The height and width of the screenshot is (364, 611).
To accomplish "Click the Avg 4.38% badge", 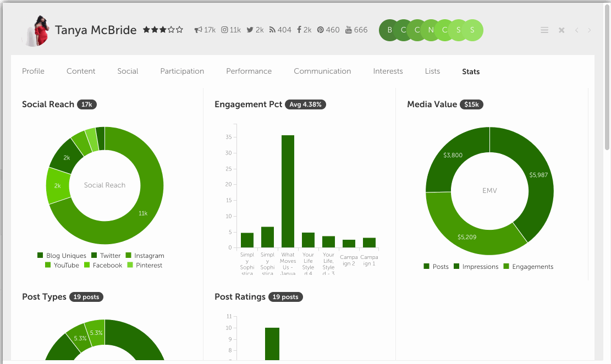I will [306, 104].
